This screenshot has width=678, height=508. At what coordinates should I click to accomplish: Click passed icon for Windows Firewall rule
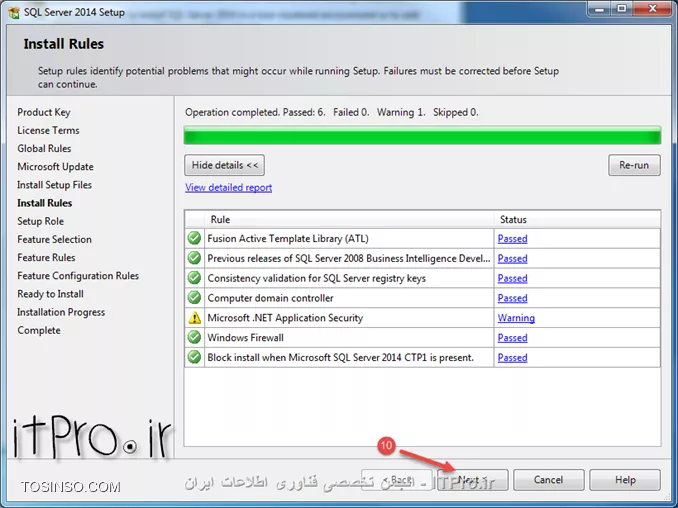coord(195,337)
